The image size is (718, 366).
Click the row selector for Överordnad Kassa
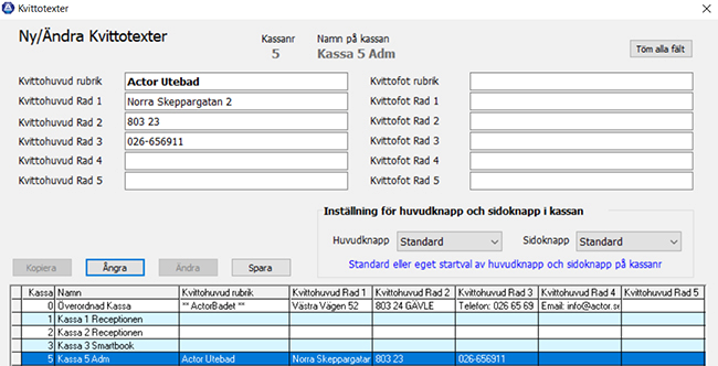16,306
